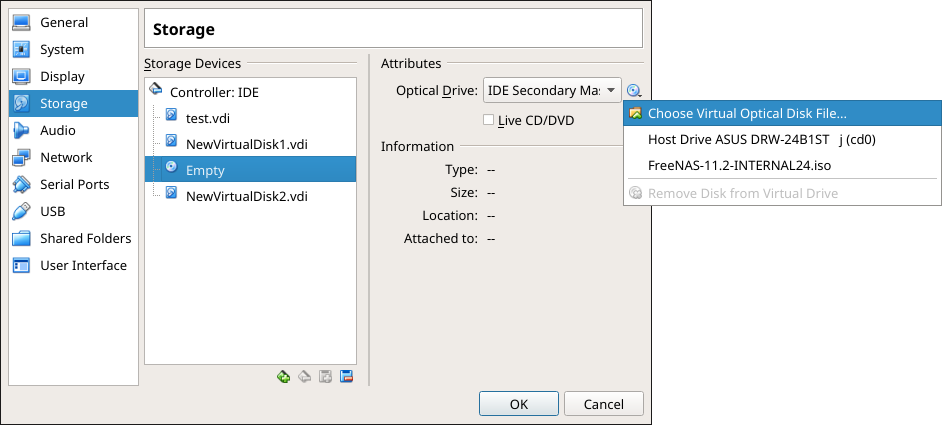
Task: Open the USB settings category
Action: (53, 212)
